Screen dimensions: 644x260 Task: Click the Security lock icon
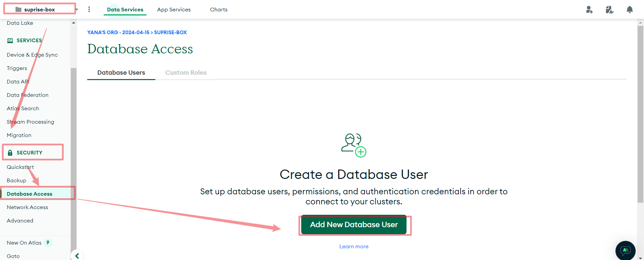pos(10,153)
